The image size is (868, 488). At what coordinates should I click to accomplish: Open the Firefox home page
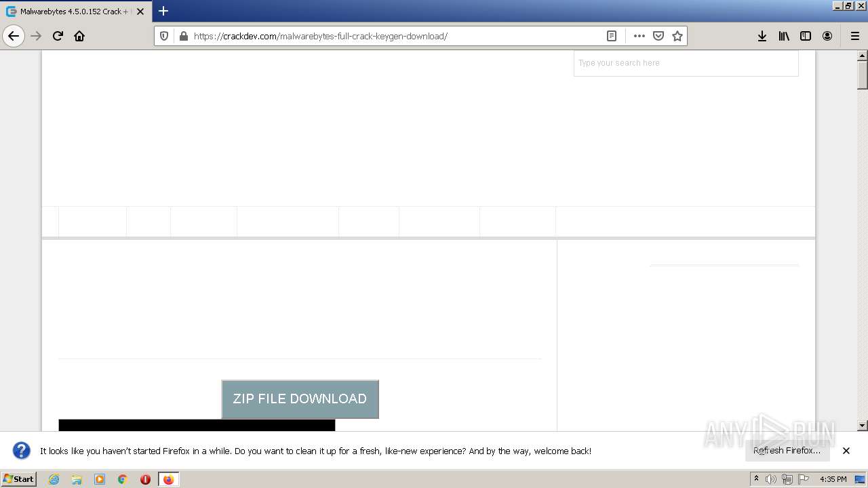point(79,36)
